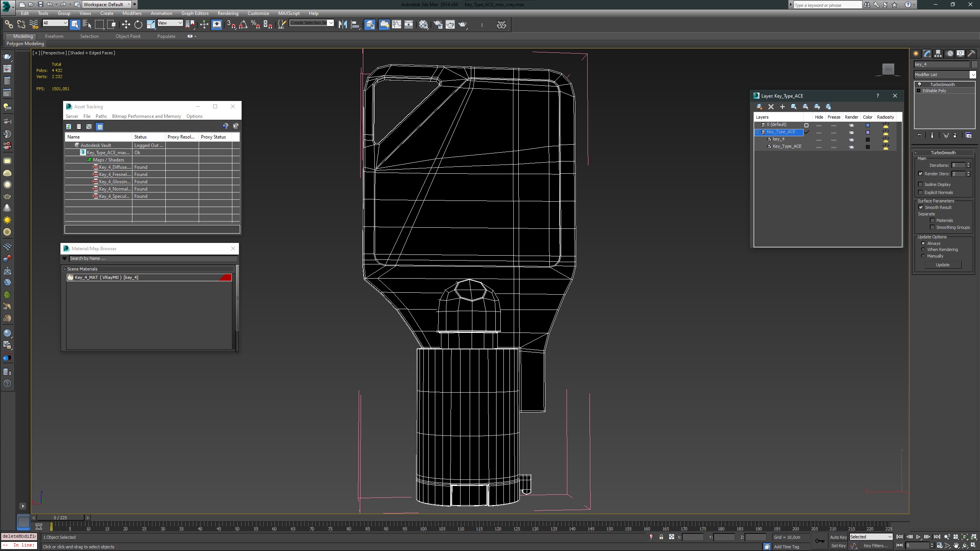Uncheck Smooth Result checkbox
Viewport: 980px width, 551px height.
(x=921, y=207)
